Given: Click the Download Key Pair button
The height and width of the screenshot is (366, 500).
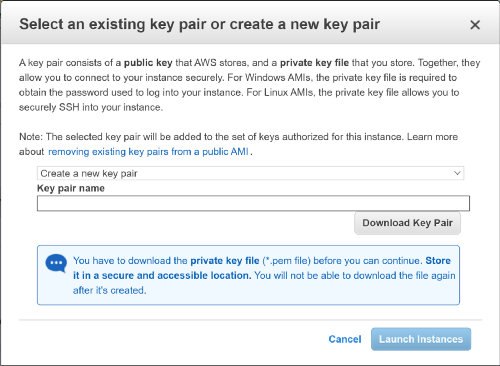Looking at the screenshot, I should (407, 223).
